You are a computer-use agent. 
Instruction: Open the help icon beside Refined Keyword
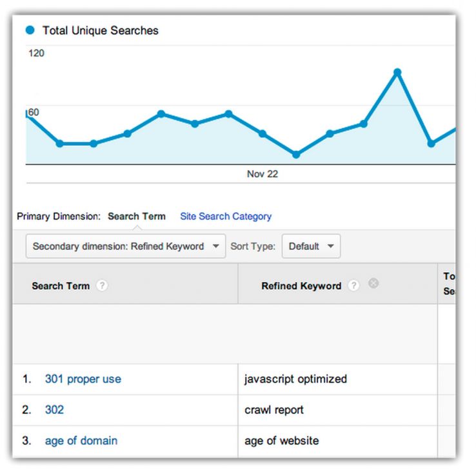point(353,286)
